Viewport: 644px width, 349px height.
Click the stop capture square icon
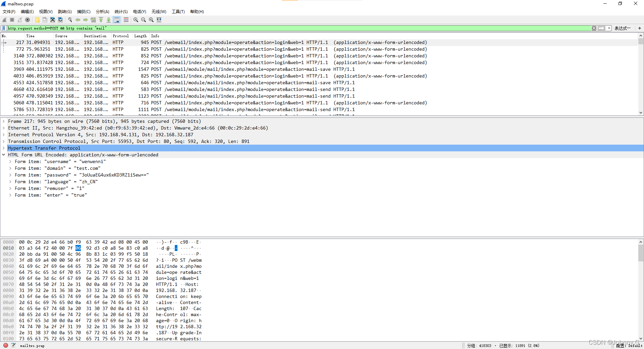point(12,20)
